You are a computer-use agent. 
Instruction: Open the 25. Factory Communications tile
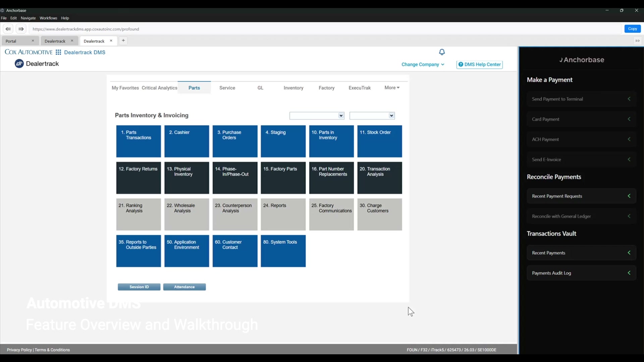(x=331, y=214)
